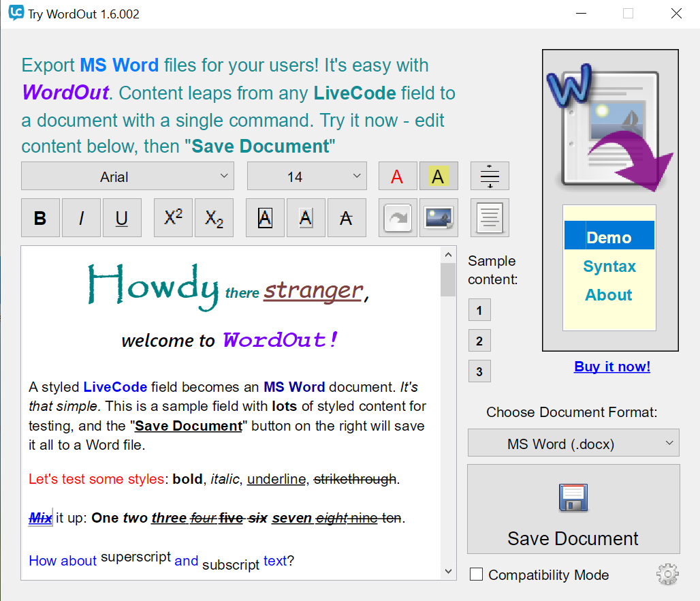This screenshot has height=601, width=700.
Task: Pick the yellow text highlight color
Action: pos(439,176)
